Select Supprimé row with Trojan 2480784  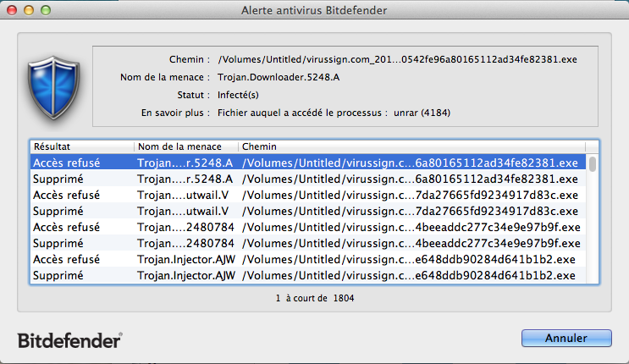[308, 243]
